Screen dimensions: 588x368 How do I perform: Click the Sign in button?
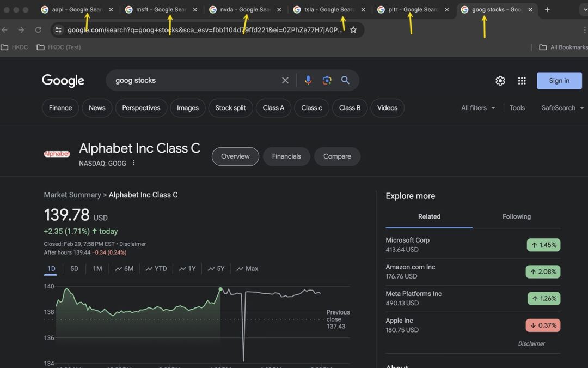coord(559,81)
